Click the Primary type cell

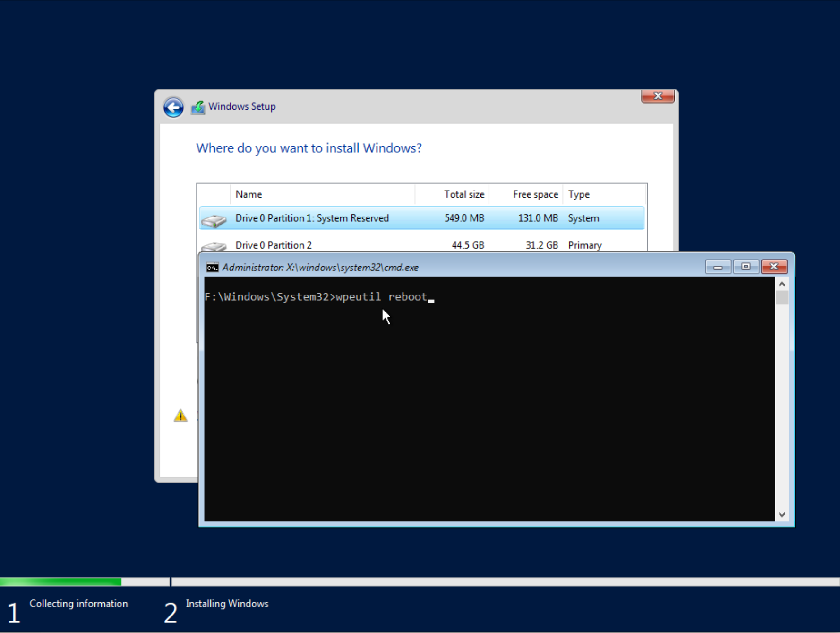point(585,245)
